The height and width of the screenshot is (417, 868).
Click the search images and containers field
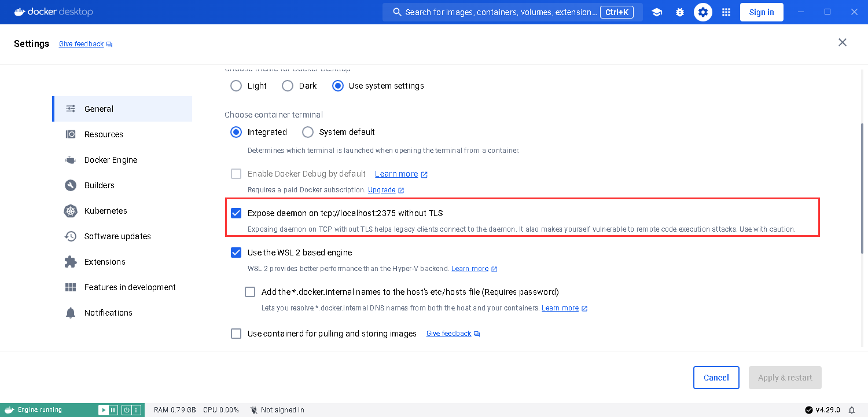point(513,12)
